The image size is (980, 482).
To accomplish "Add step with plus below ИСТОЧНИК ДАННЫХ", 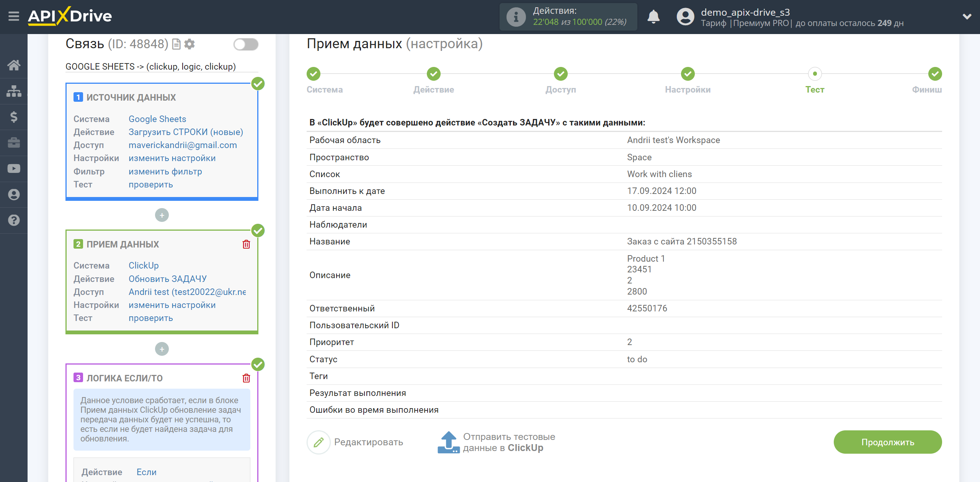I will click(162, 215).
